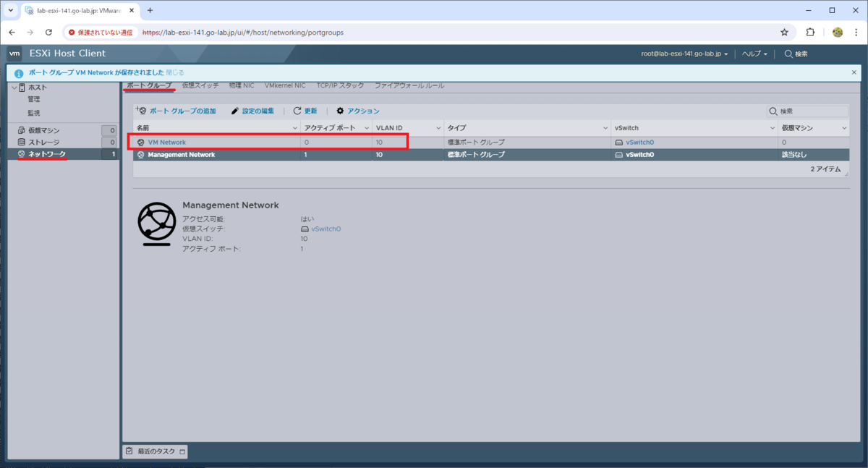
Task: Open vSwitch0 link in VM Network row
Action: (x=639, y=142)
